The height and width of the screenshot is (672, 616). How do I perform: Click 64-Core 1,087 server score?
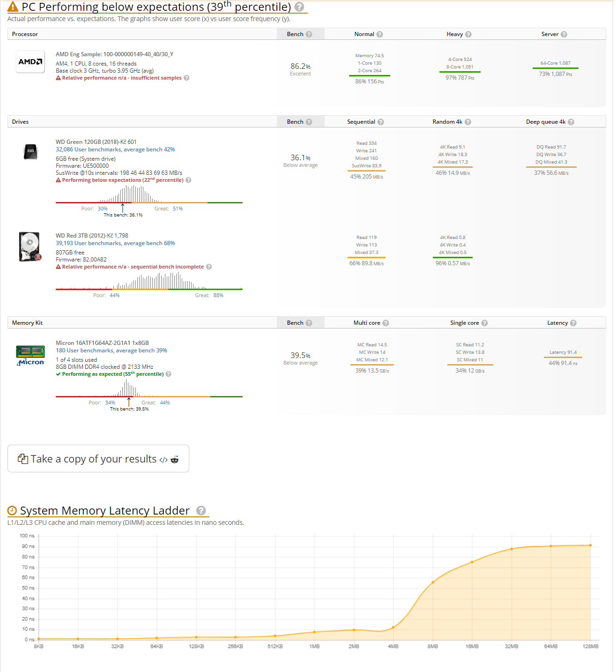[556, 63]
